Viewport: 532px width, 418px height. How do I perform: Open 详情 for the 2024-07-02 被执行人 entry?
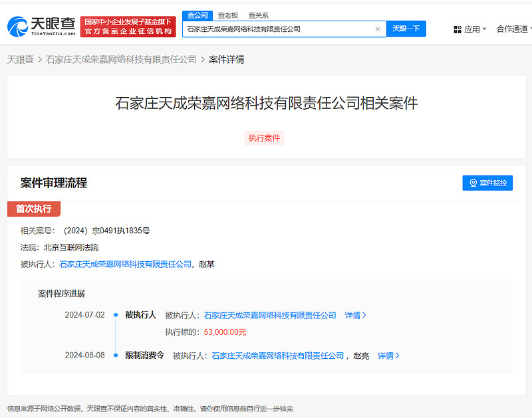coord(355,315)
